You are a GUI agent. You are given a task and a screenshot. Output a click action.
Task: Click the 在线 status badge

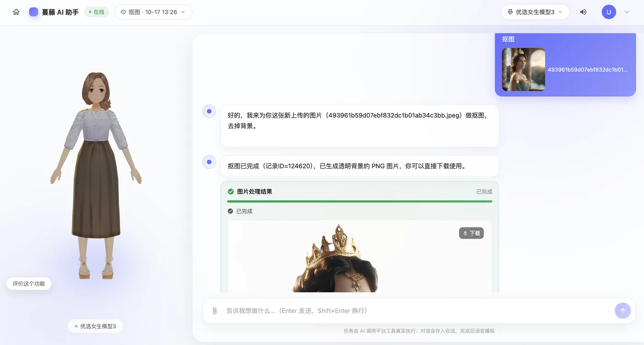point(97,12)
